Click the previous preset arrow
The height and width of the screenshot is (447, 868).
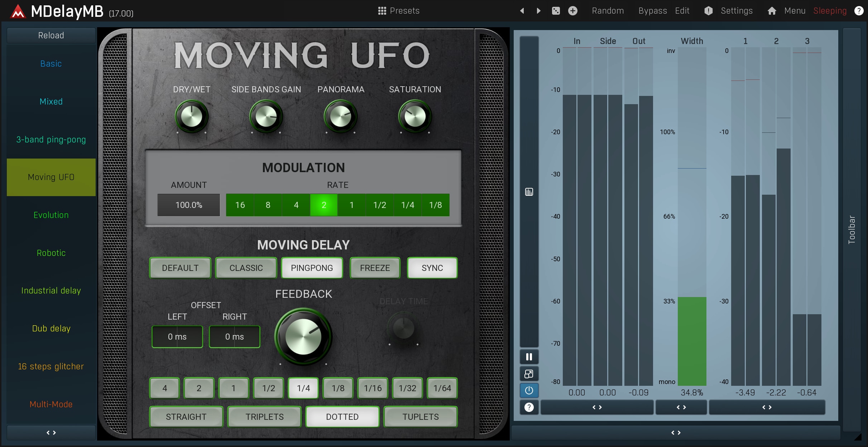522,11
